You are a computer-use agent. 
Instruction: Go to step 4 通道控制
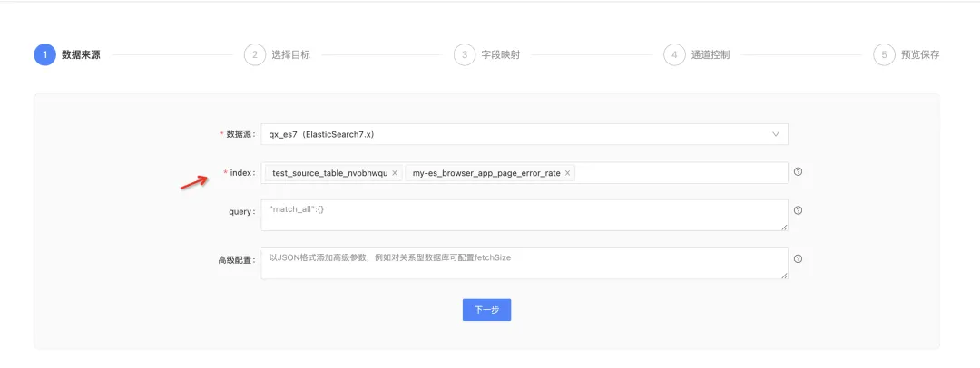point(696,54)
